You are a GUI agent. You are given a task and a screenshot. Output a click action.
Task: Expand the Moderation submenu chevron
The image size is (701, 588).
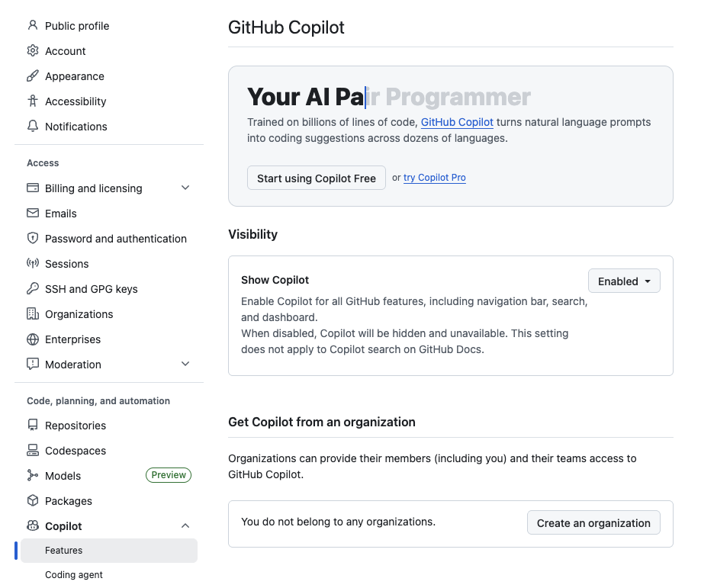(185, 365)
